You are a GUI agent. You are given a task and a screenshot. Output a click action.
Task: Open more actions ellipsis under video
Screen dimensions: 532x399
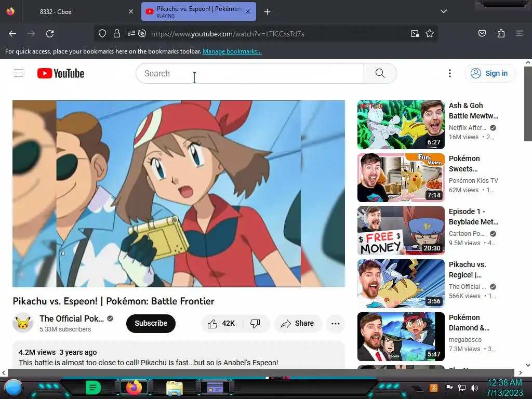tap(335, 323)
